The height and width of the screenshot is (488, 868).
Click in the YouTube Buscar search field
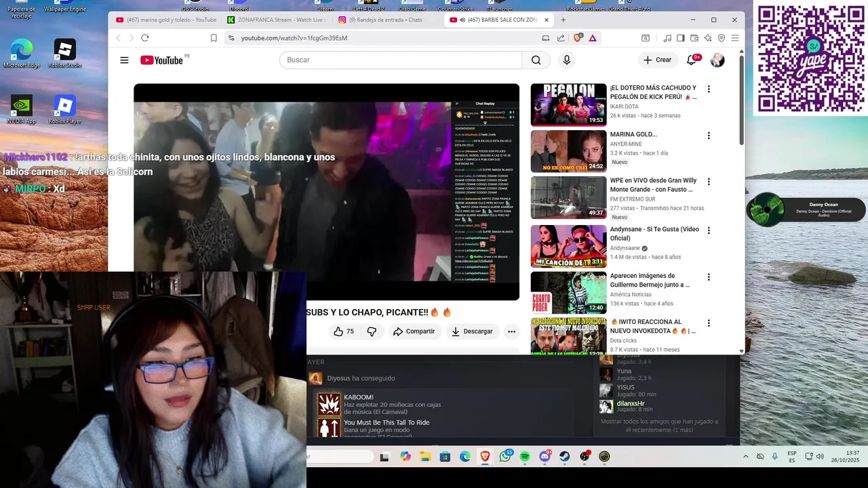point(400,60)
